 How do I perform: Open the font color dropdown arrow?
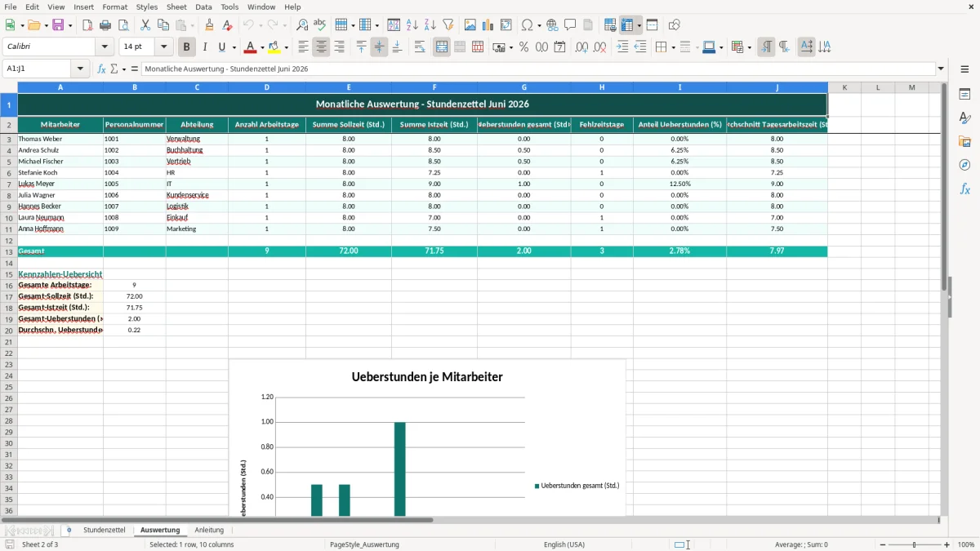click(x=262, y=47)
